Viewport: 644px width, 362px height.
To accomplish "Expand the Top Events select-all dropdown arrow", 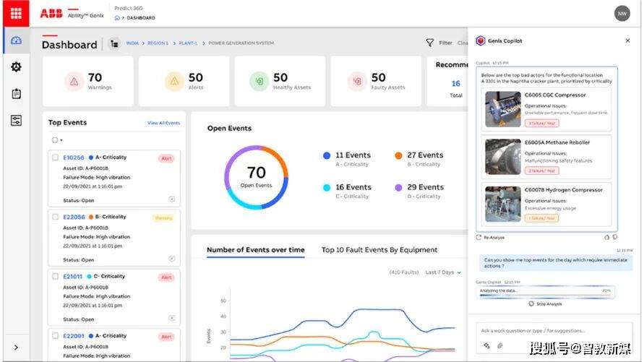I will point(61,140).
